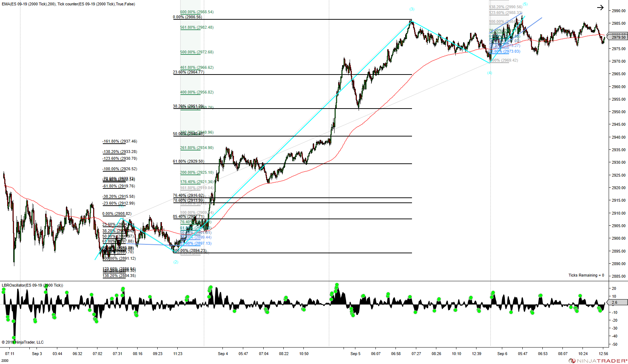Click the EMA and Tick counter indicator label
Image resolution: width=628 pixels, height=364 pixels.
click(68, 4)
